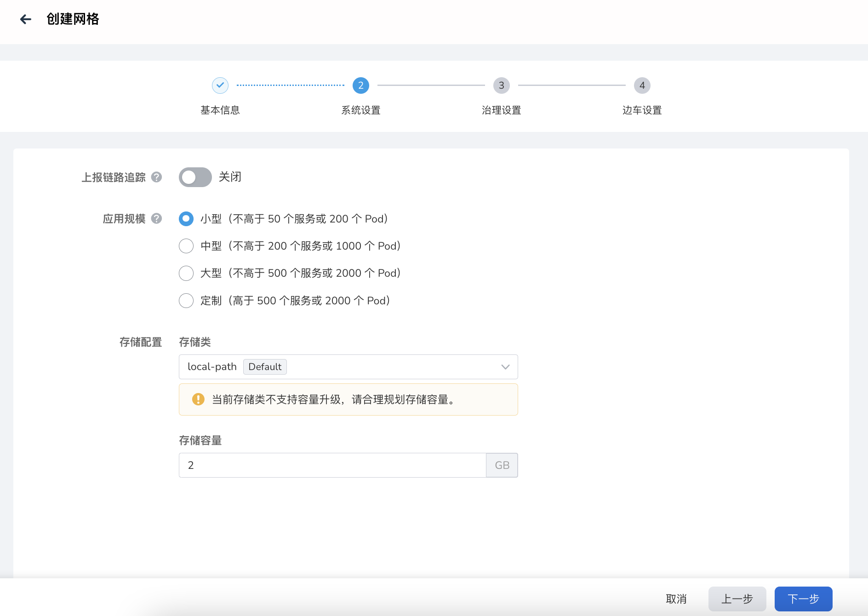Select the 小型 application scale radio
Image resolution: width=868 pixels, height=616 pixels.
pyautogui.click(x=186, y=219)
